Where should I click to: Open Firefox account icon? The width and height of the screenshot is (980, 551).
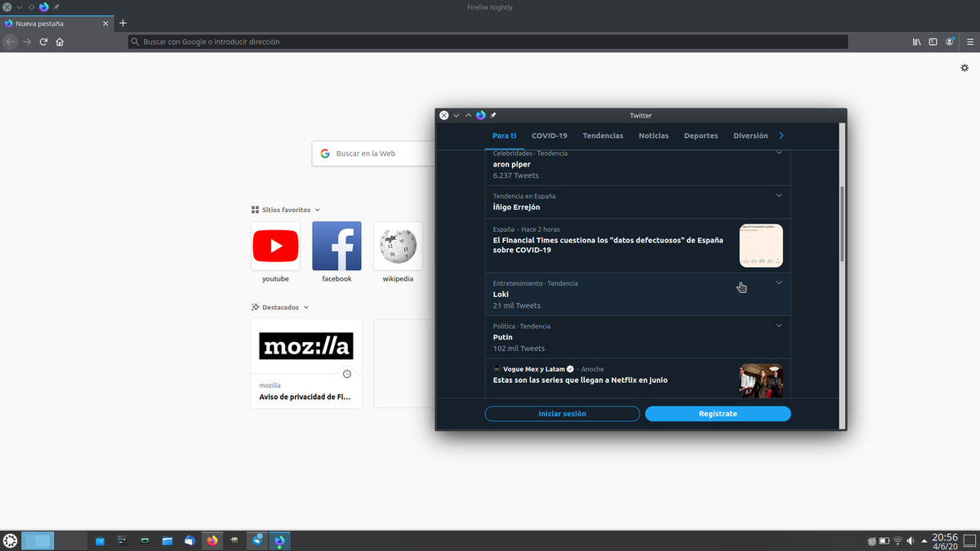(x=950, y=42)
